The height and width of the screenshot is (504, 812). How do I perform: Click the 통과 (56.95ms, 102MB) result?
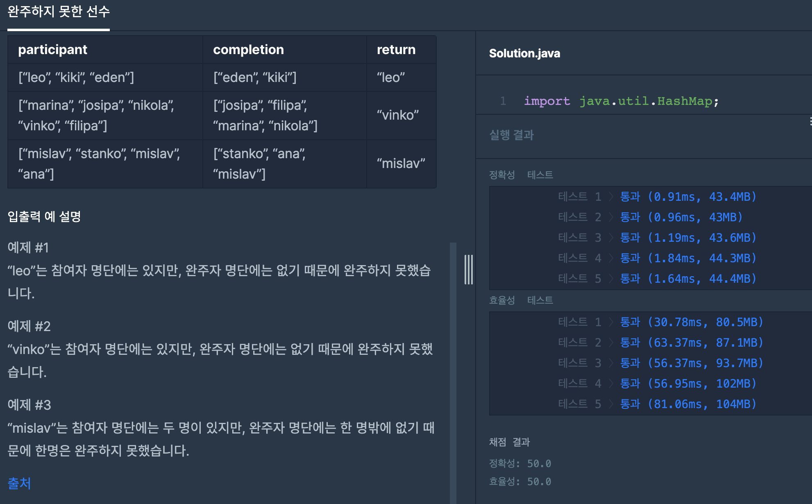pos(688,384)
